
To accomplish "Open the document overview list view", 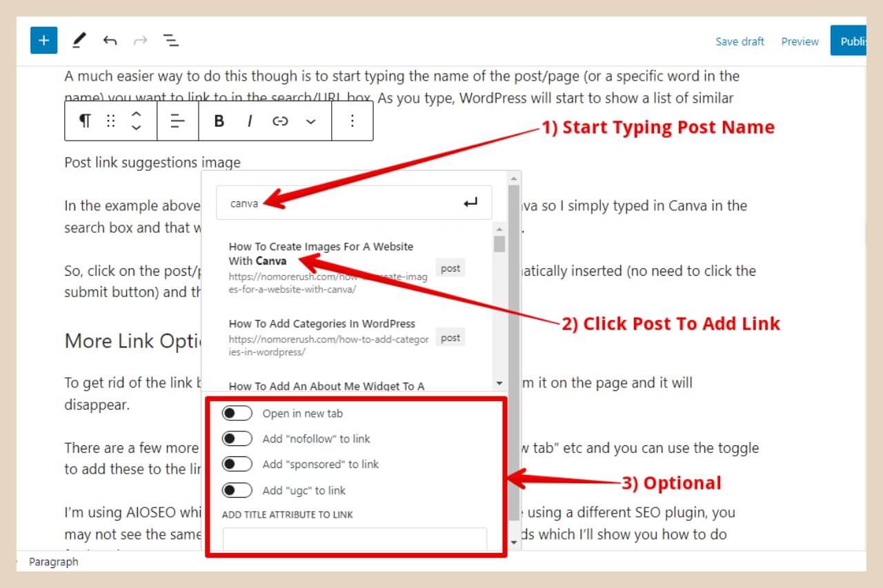I will pos(170,40).
